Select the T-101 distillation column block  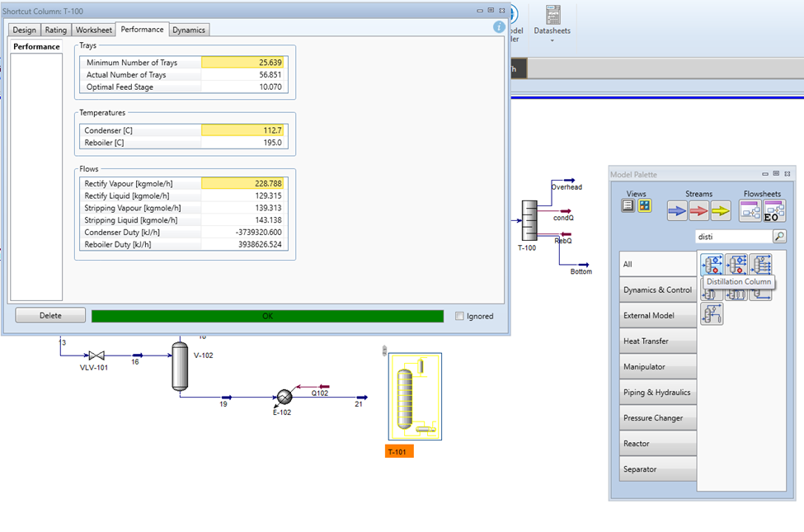coord(415,397)
